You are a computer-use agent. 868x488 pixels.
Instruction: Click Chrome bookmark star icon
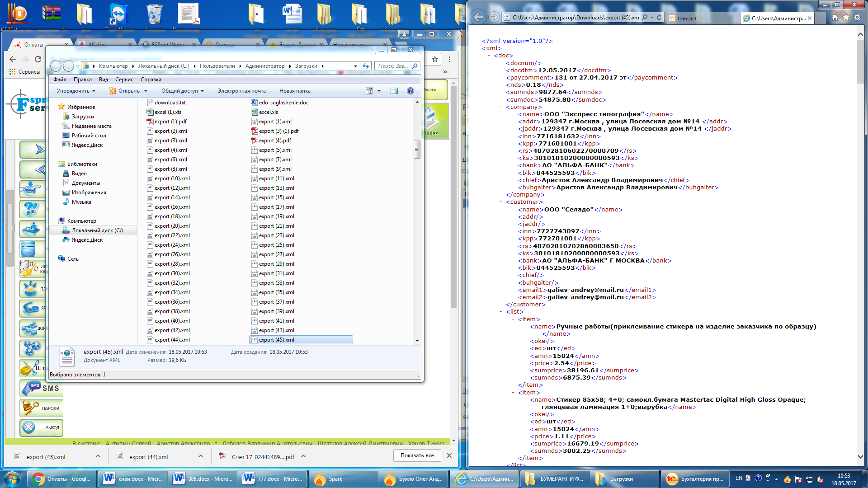pos(434,59)
